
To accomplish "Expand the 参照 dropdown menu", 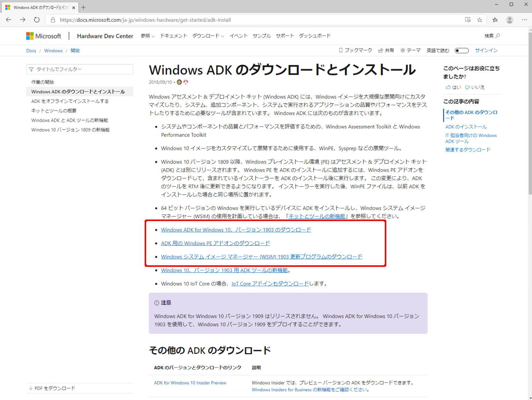I will pyautogui.click(x=148, y=36).
